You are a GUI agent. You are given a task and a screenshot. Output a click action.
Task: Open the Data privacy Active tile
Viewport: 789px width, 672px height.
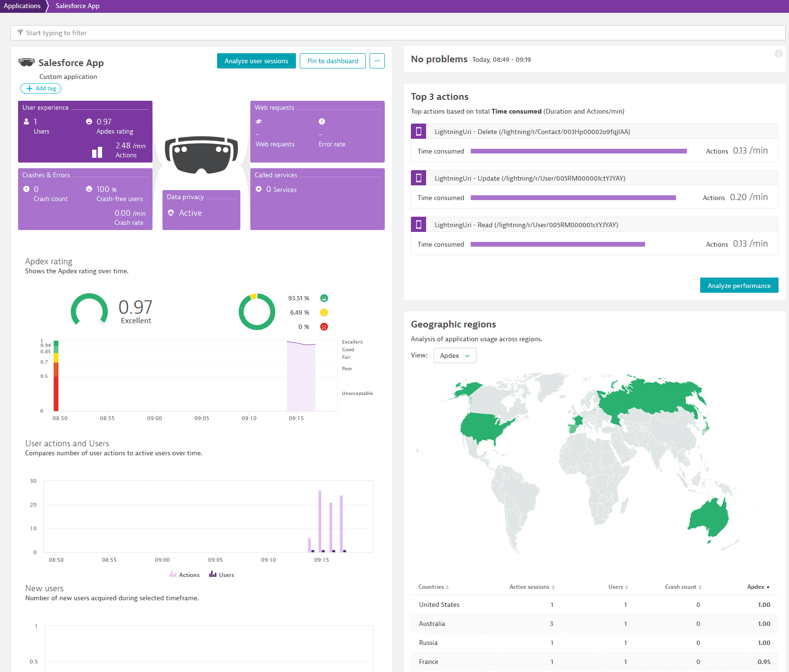[201, 210]
